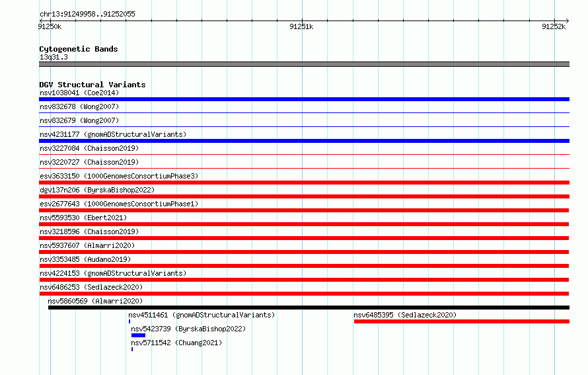Click the right arrow of the ruler

tap(568, 21)
